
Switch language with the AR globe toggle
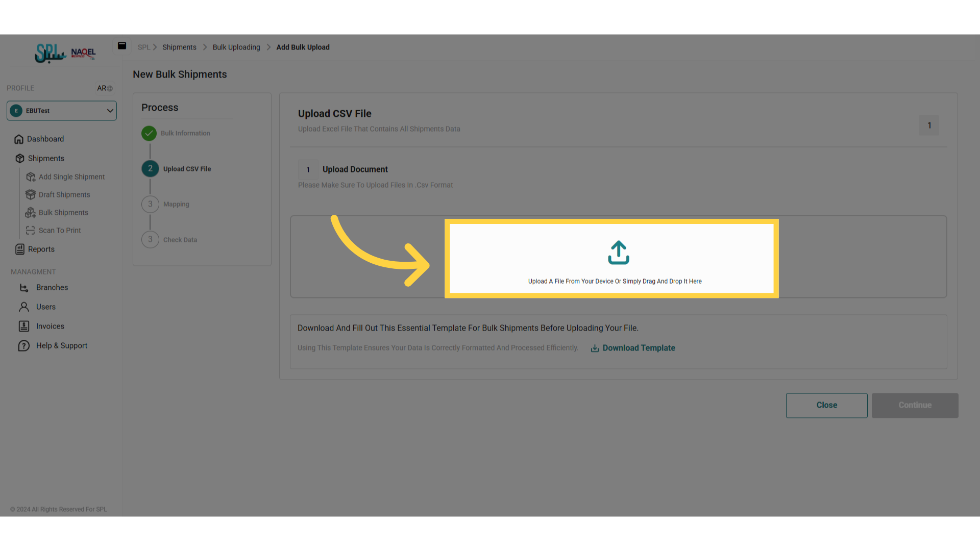tap(105, 88)
